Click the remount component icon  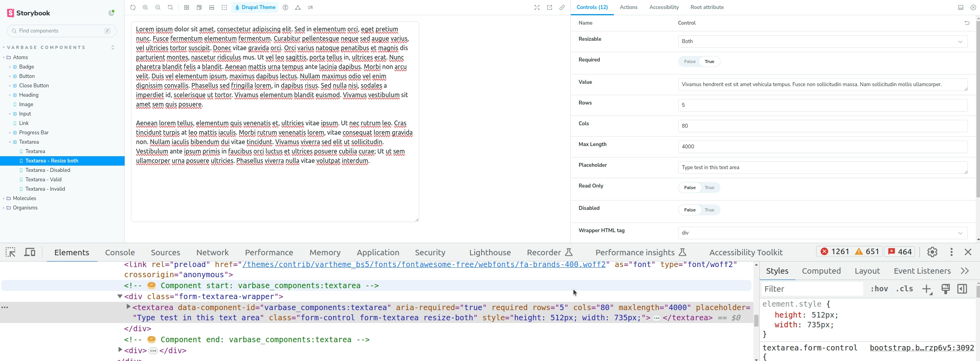[x=133, y=7]
